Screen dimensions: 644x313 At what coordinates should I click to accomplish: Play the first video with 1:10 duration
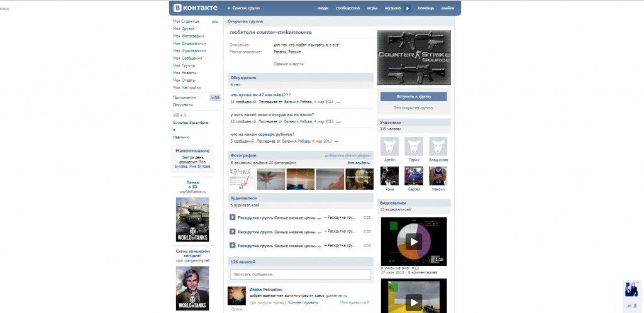point(413,241)
